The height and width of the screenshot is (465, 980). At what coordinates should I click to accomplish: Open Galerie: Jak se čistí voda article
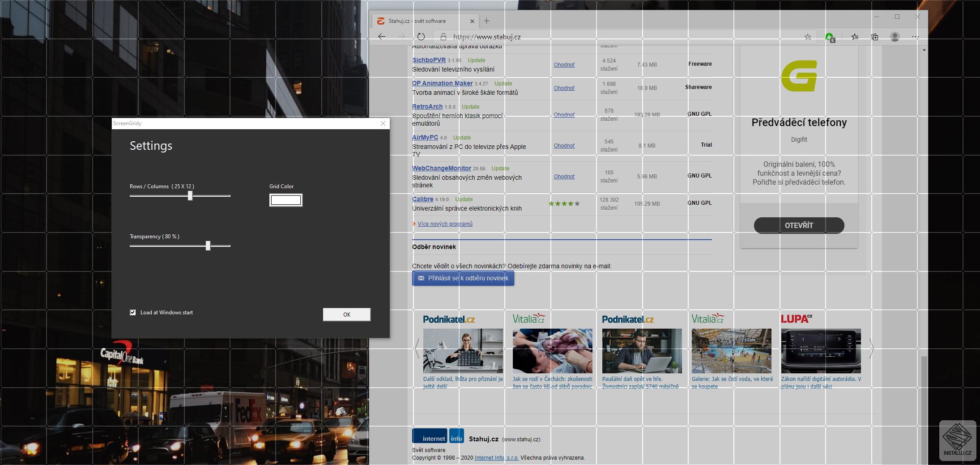[x=732, y=383]
